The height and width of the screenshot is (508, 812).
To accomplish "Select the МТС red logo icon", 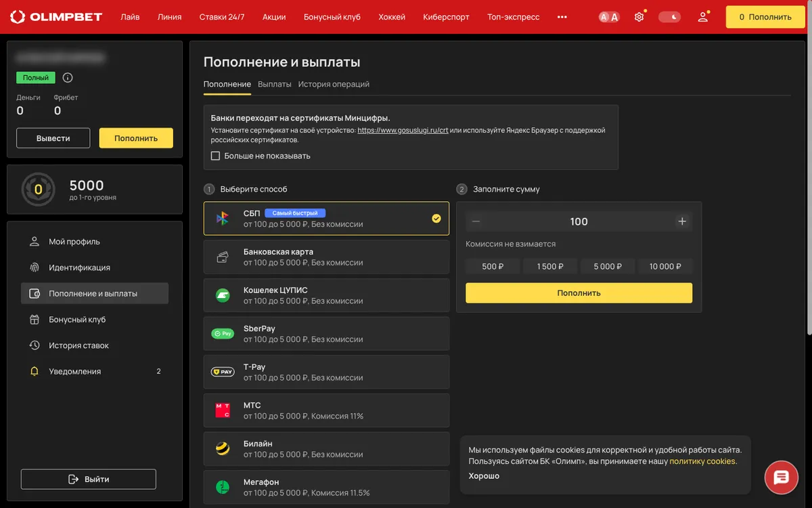I will coord(223,410).
